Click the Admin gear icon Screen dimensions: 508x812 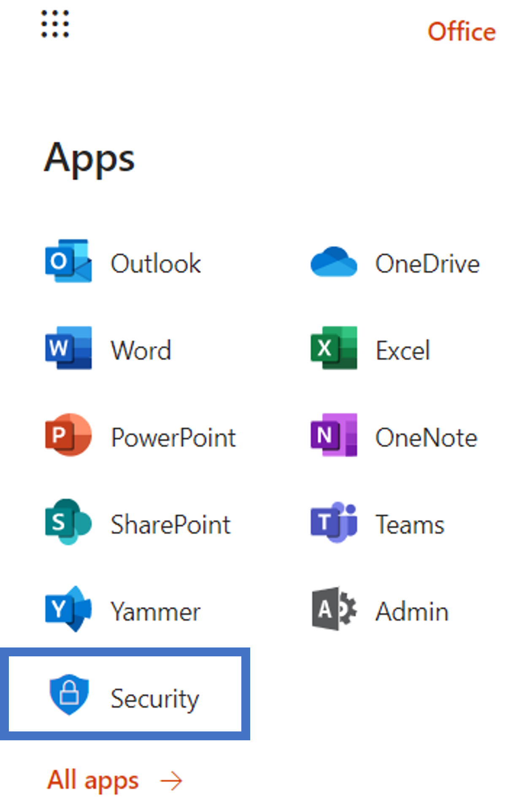[333, 609]
